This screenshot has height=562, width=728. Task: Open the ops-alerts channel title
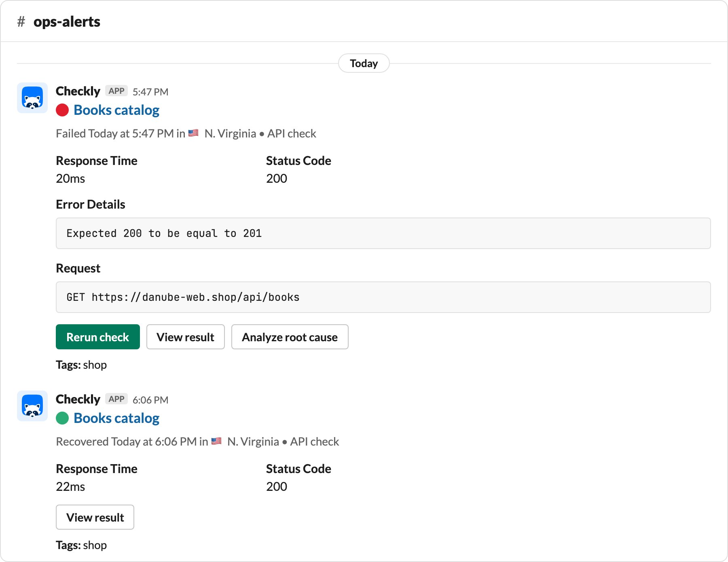[67, 21]
